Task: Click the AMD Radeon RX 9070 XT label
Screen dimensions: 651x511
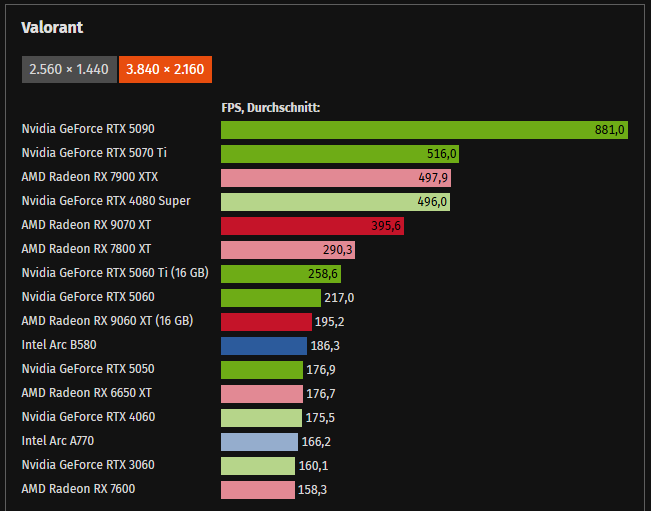Action: [x=86, y=225]
